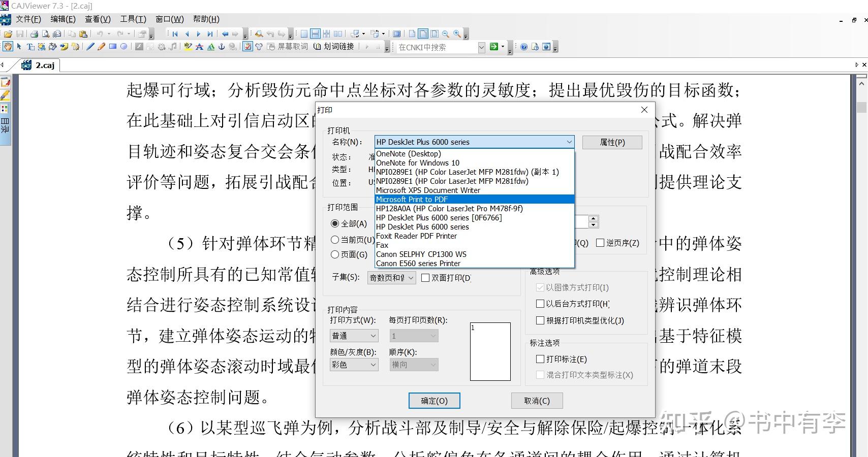Open print preview

point(46,34)
